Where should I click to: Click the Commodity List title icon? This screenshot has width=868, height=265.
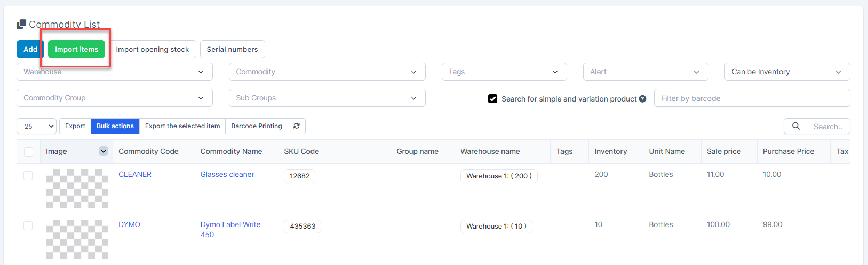point(21,24)
